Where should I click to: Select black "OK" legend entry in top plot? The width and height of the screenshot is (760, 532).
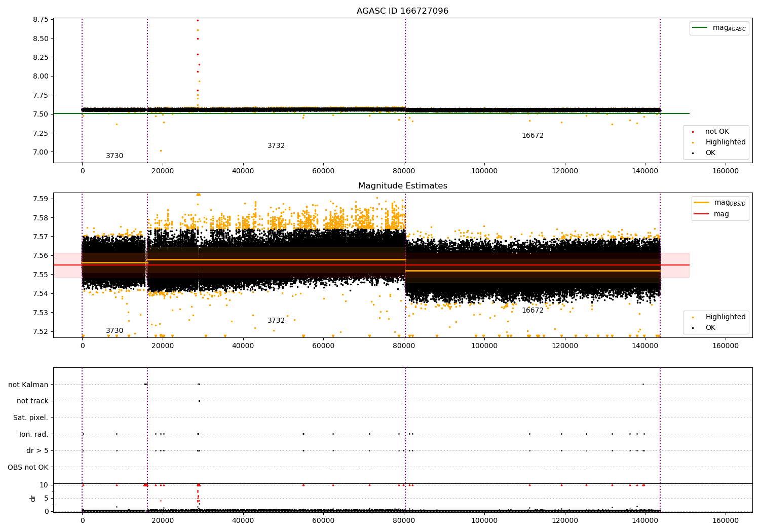(x=704, y=153)
